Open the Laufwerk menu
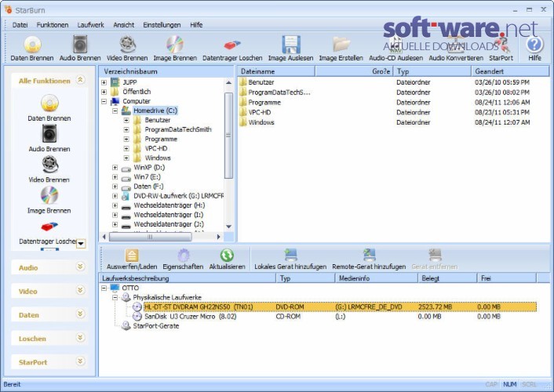 [x=91, y=25]
